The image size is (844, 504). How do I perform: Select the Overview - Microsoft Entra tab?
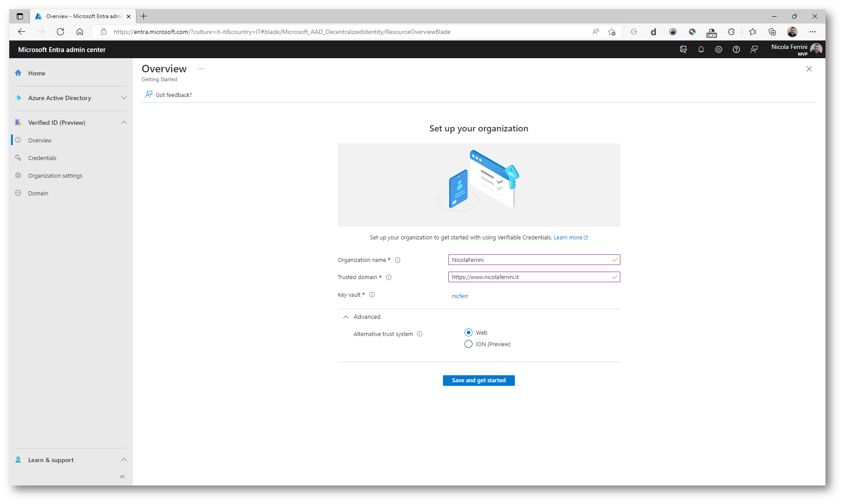83,16
